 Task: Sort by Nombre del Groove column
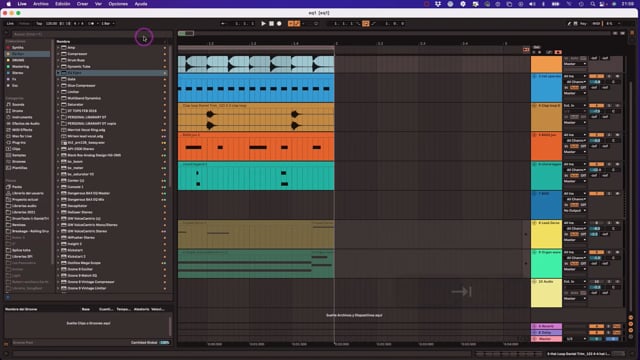click(x=21, y=309)
